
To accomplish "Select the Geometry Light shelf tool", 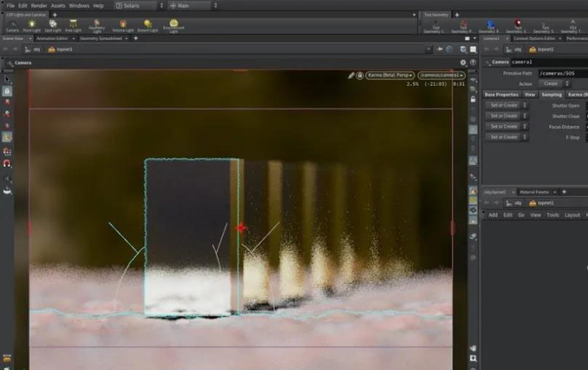I will (x=97, y=26).
